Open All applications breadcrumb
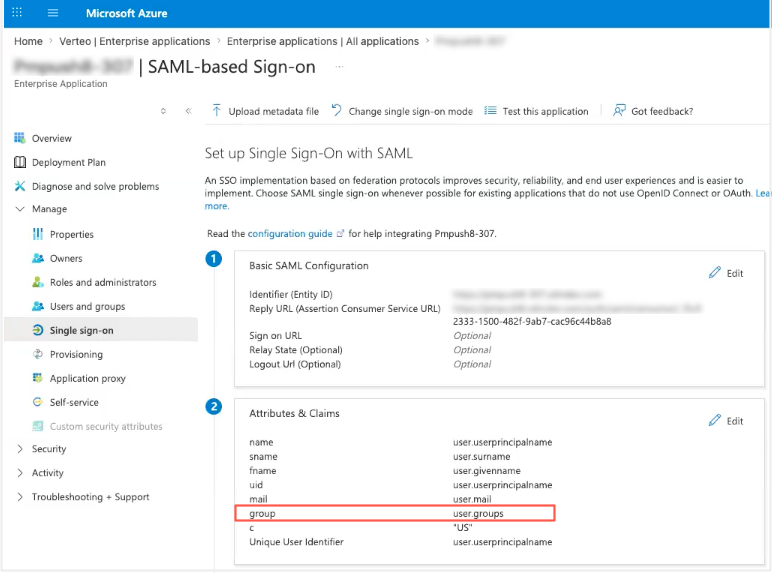The width and height of the screenshot is (772, 573). (x=322, y=41)
